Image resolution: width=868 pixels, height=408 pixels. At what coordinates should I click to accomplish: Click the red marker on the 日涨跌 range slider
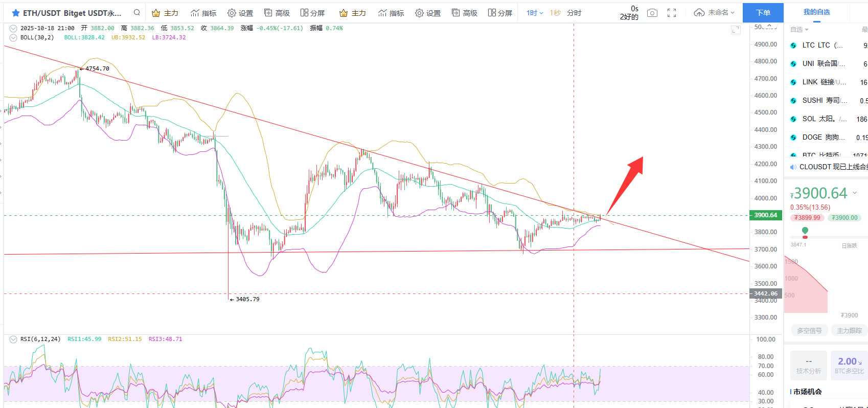tap(805, 237)
